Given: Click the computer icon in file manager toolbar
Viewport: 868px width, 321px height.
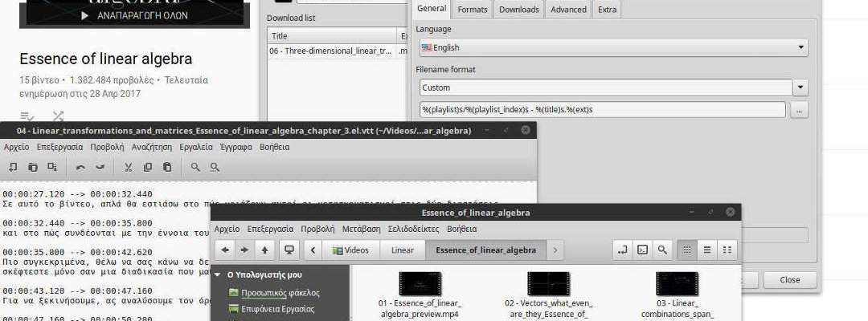Looking at the screenshot, I should coord(289,250).
